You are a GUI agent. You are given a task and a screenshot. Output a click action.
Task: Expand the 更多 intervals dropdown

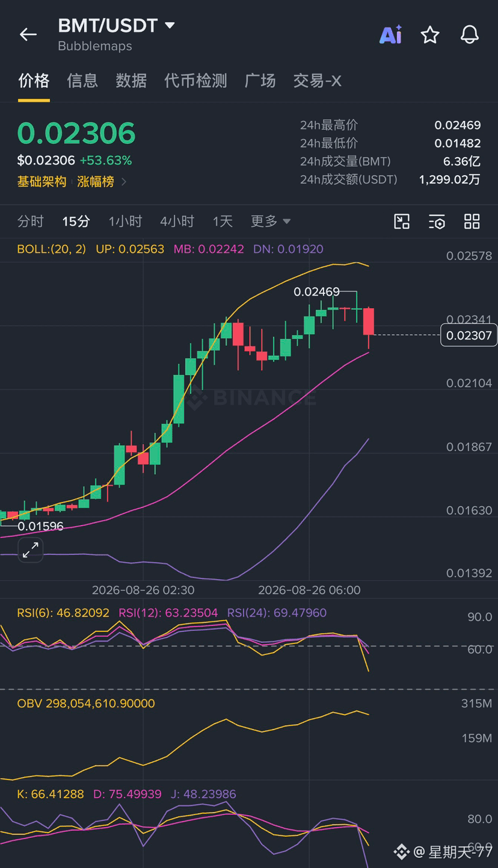[271, 222]
